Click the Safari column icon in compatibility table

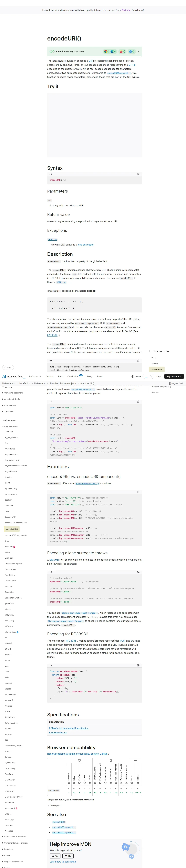click(x=90, y=783)
